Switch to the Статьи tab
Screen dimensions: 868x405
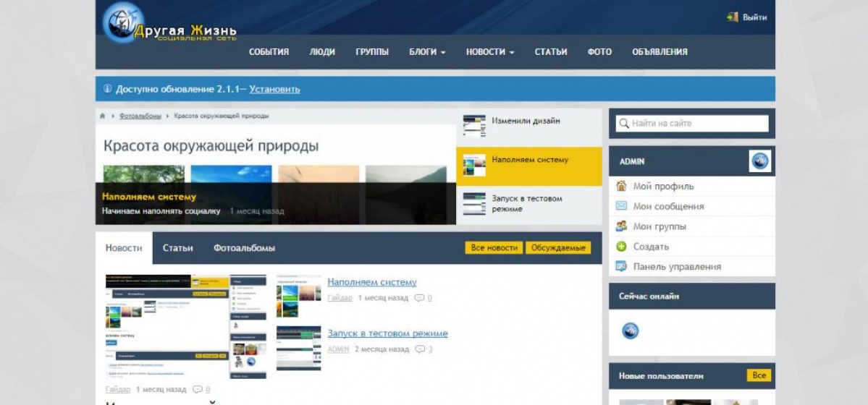[178, 248]
